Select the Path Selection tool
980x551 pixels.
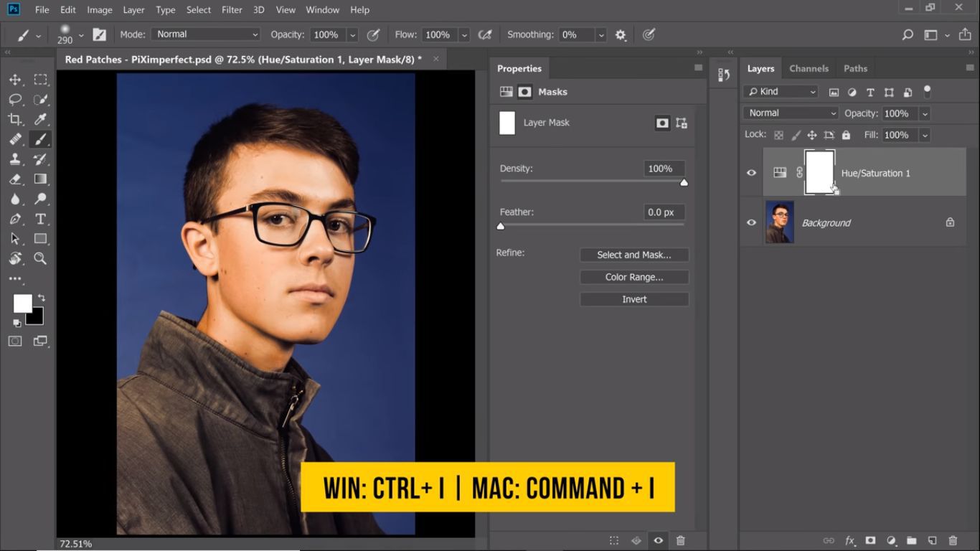[15, 238]
